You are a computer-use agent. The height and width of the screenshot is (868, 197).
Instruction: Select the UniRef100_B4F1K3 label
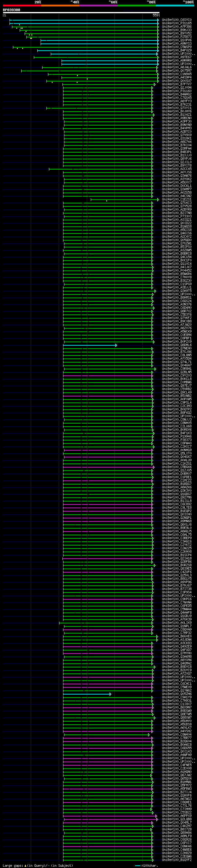[177, 433]
